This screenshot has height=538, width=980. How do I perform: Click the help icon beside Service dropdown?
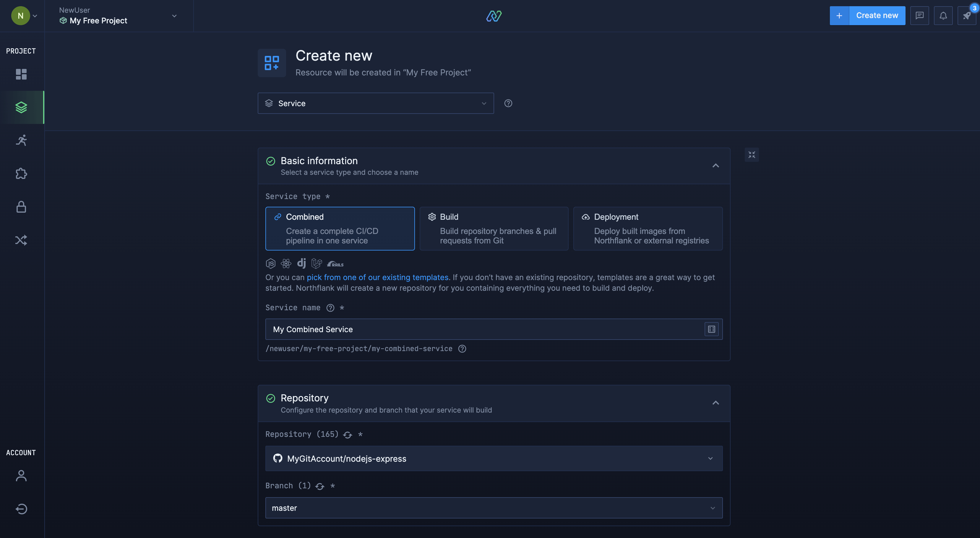[508, 103]
